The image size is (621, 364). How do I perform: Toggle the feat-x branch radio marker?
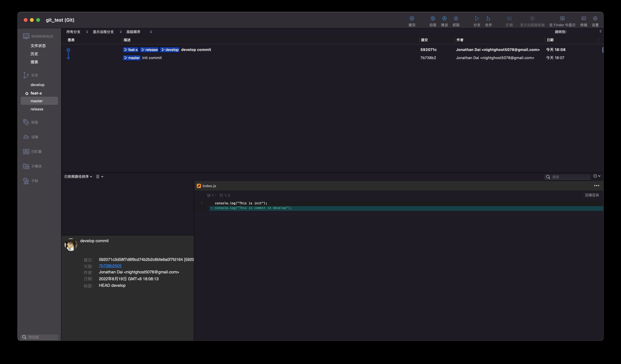coord(27,93)
